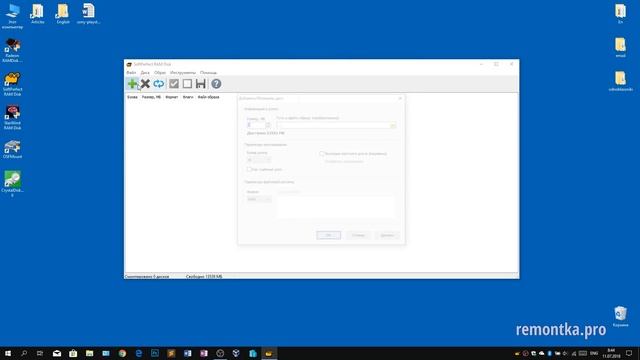Open the SoftPerfect RAM Disk desktop shortcut

point(12,84)
